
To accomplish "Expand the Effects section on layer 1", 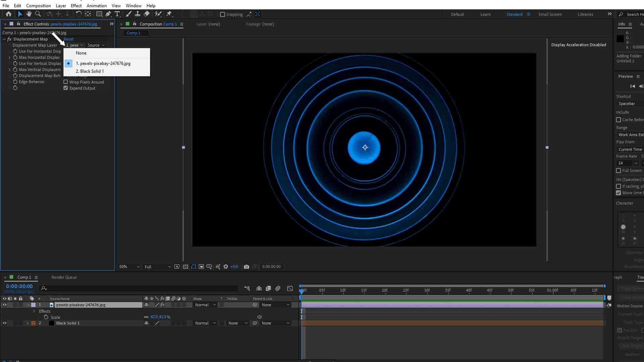I will tap(34, 311).
